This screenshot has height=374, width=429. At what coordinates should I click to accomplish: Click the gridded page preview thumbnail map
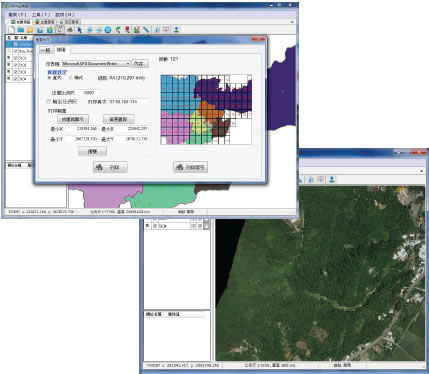tap(206, 109)
